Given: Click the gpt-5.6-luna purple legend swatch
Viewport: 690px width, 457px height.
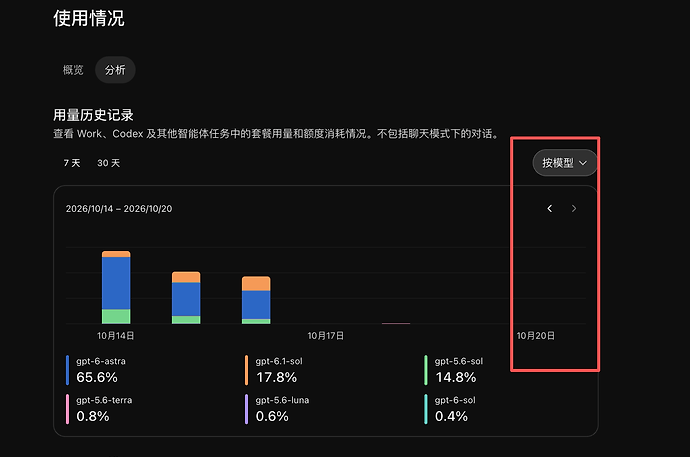Looking at the screenshot, I should [246, 409].
